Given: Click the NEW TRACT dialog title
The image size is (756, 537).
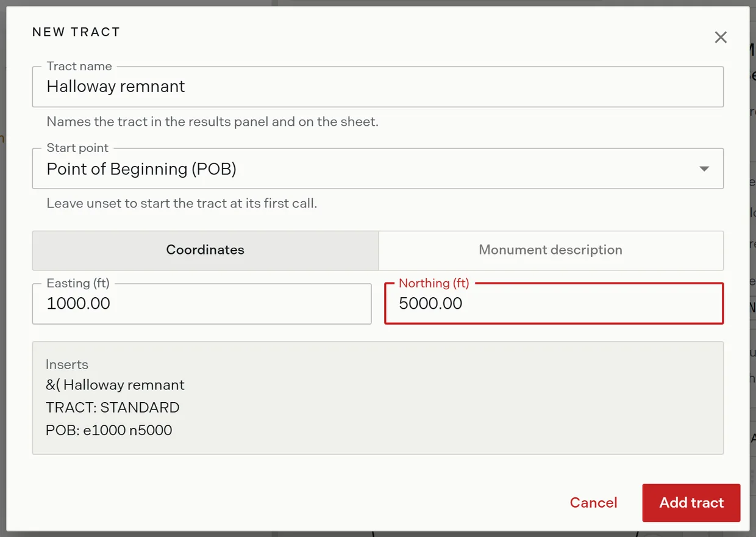Looking at the screenshot, I should pyautogui.click(x=76, y=32).
